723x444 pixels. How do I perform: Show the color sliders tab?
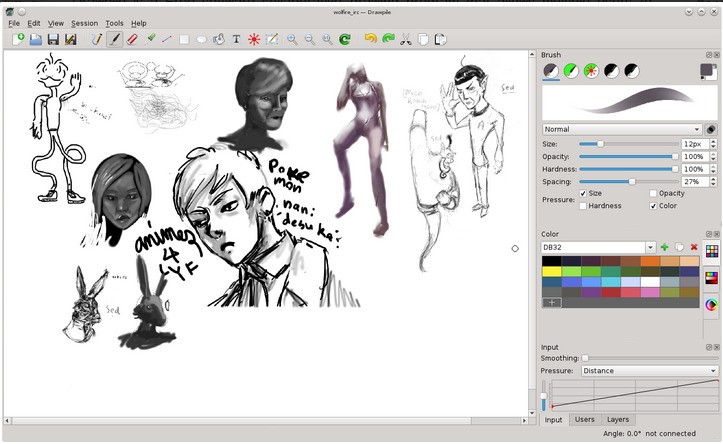click(712, 278)
